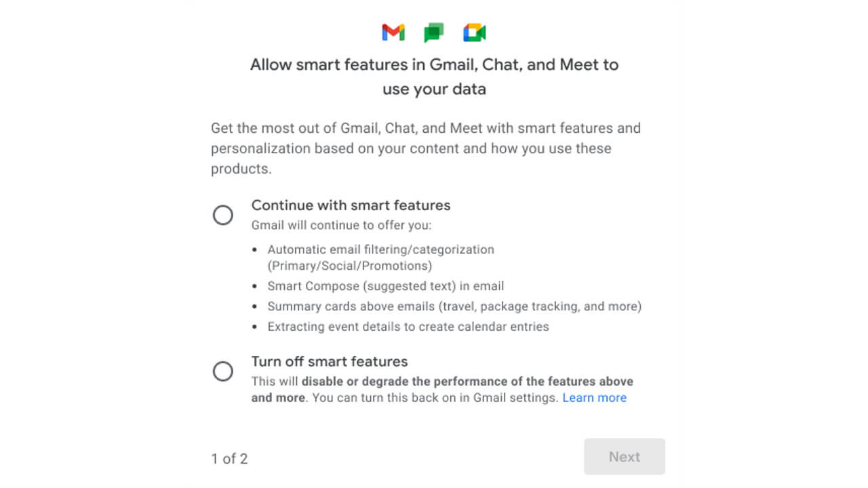868x488 pixels.
Task: Click the "Get the most out of Gmail" paragraph
Action: point(425,148)
